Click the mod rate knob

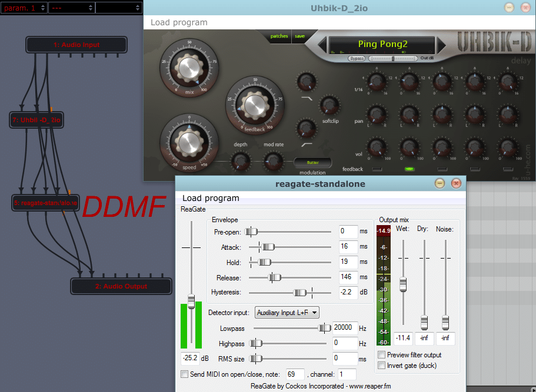[274, 161]
